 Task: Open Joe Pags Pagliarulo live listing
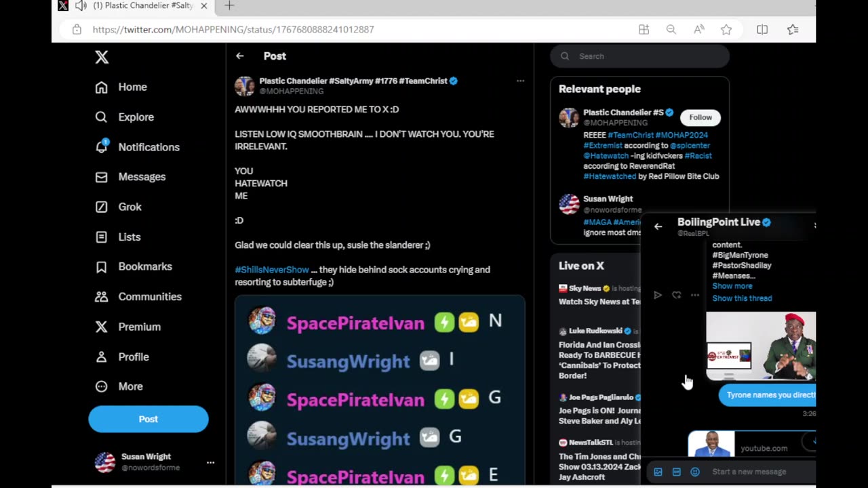click(599, 409)
